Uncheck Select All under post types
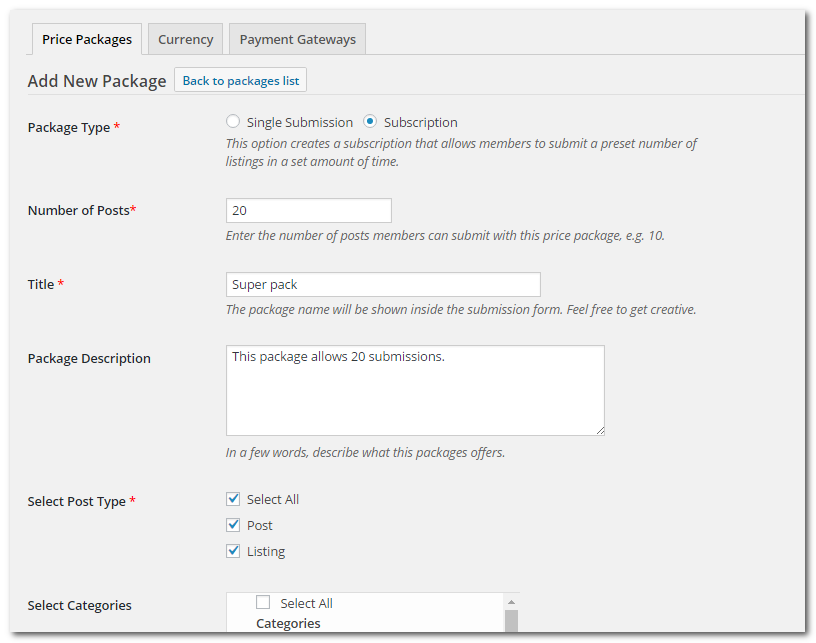 point(233,499)
